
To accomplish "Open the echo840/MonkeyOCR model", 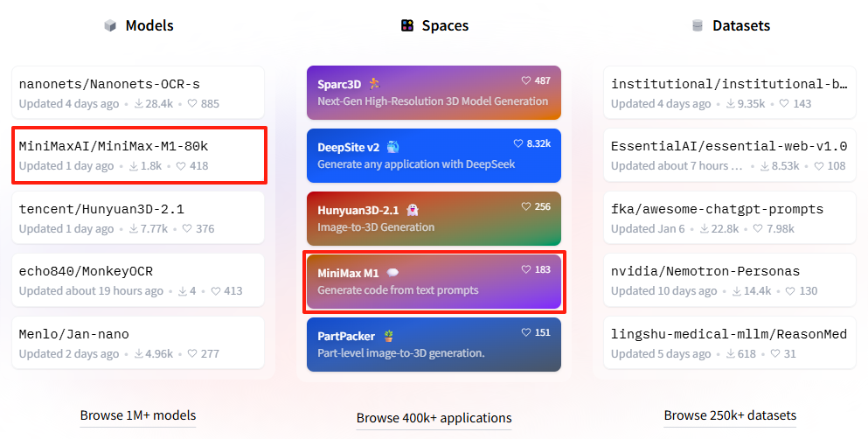I will point(138,280).
